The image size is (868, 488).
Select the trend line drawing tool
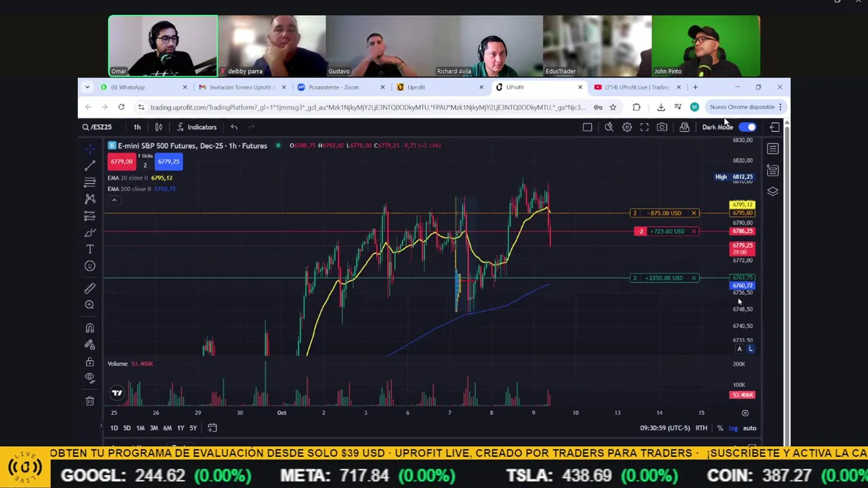pos(90,165)
